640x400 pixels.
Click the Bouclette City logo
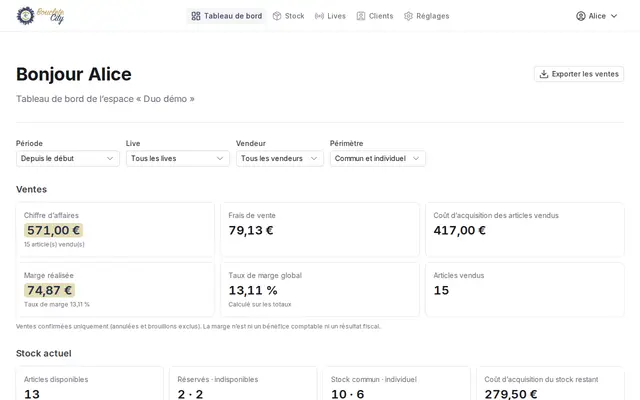(40, 16)
